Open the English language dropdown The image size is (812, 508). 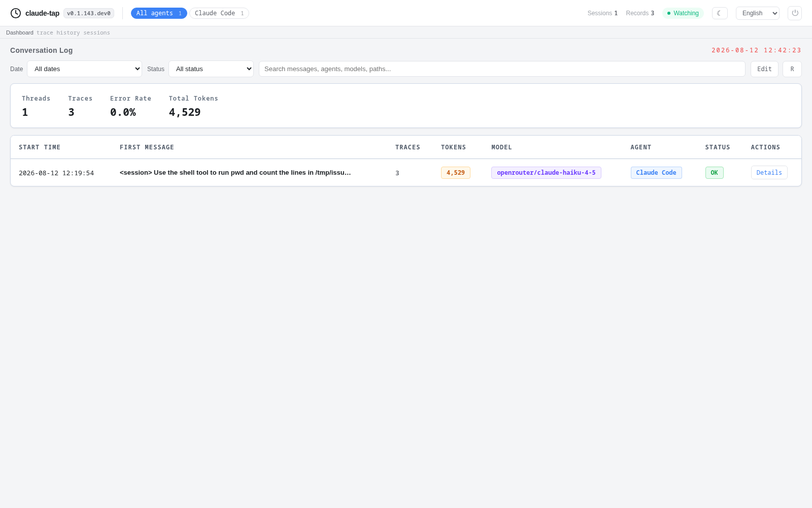point(758,13)
